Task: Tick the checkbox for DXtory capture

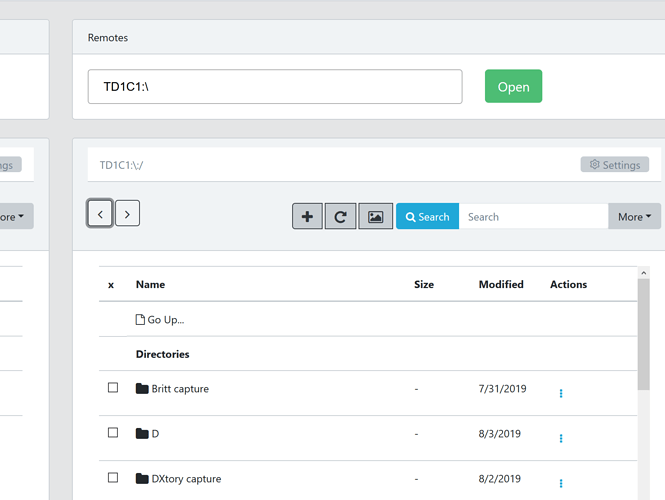Action: click(x=113, y=478)
